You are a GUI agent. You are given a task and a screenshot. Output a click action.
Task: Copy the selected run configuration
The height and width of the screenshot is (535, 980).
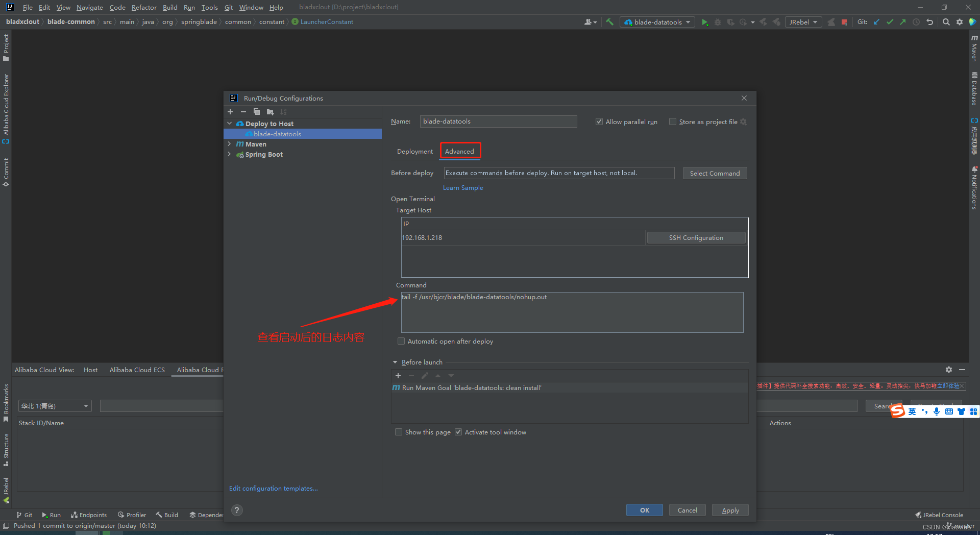pyautogui.click(x=257, y=112)
